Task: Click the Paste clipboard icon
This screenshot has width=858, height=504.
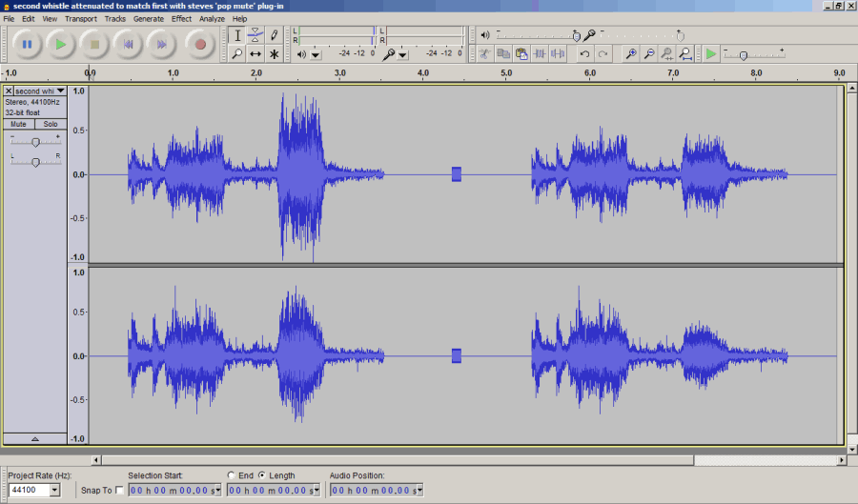Action: click(x=521, y=53)
